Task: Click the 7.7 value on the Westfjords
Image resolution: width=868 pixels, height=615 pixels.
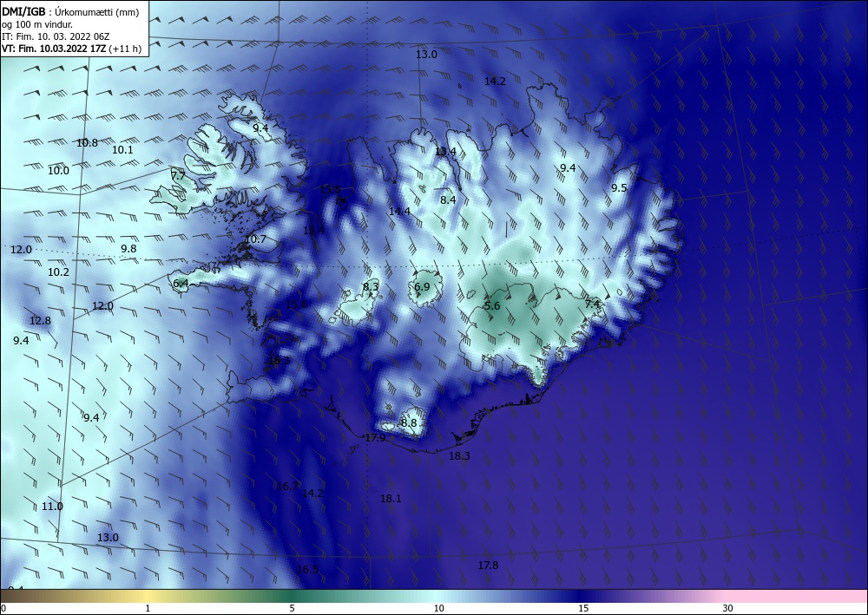Action: click(178, 176)
